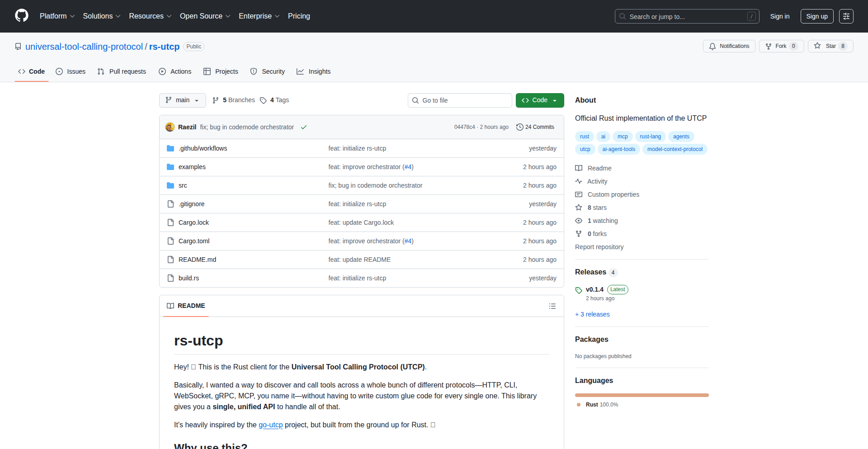Open the notifications bell

point(712,46)
